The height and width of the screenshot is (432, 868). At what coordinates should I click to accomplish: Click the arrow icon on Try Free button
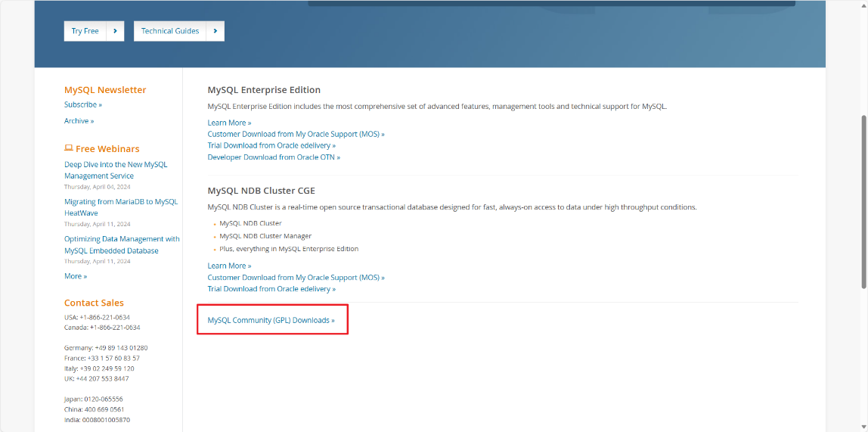click(x=115, y=31)
